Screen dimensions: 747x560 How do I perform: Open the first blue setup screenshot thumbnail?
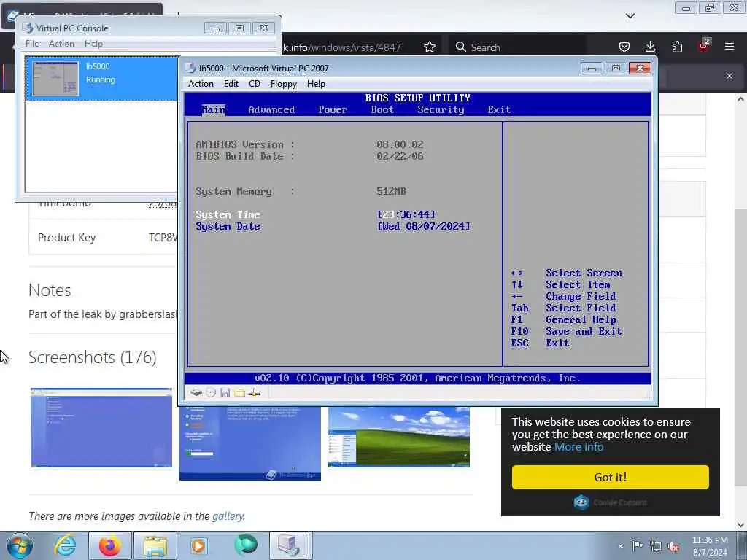[101, 427]
